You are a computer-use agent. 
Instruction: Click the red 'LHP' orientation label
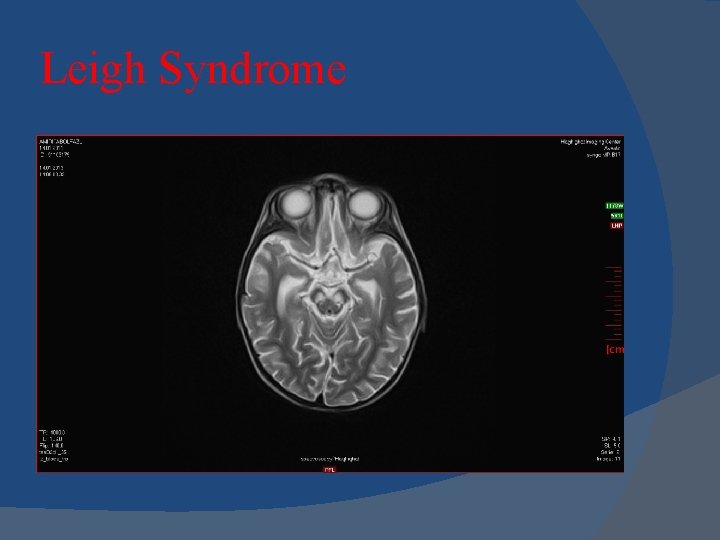point(616,225)
